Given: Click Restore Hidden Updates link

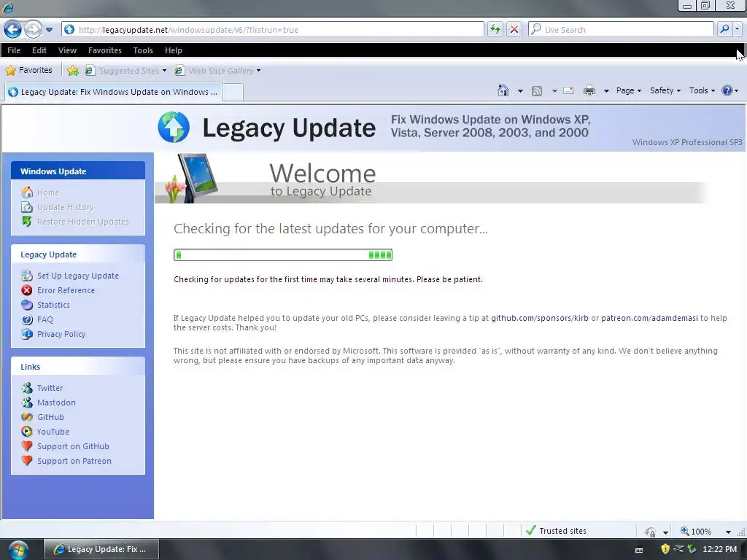Looking at the screenshot, I should tap(83, 222).
